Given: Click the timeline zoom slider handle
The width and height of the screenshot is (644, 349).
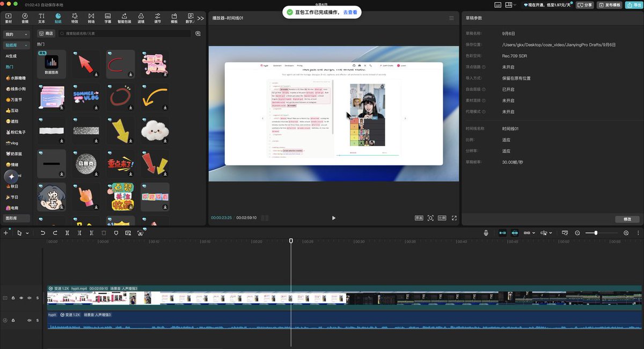Looking at the screenshot, I should pos(596,233).
